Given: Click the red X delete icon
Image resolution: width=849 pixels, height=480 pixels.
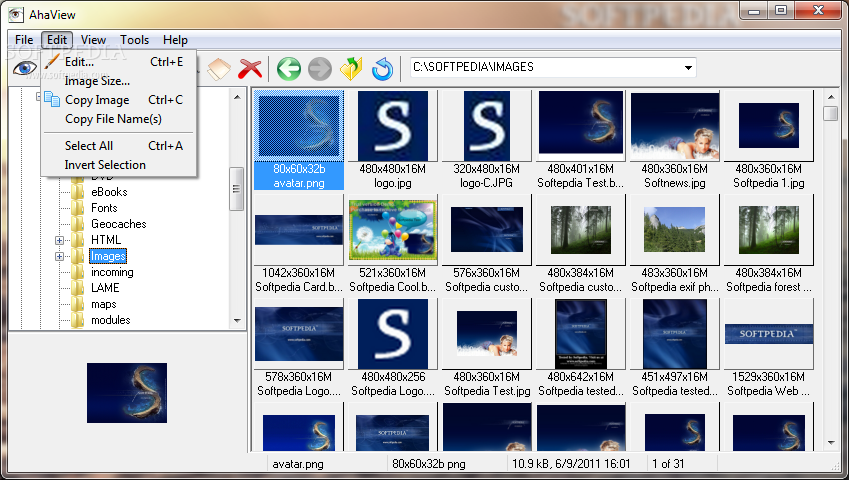Looking at the screenshot, I should 250,69.
